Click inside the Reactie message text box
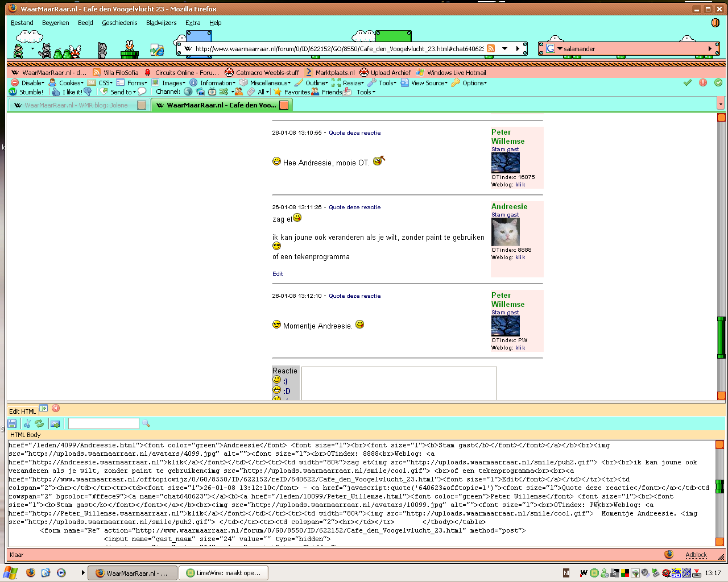The width and height of the screenshot is (728, 582). pyautogui.click(x=399, y=384)
